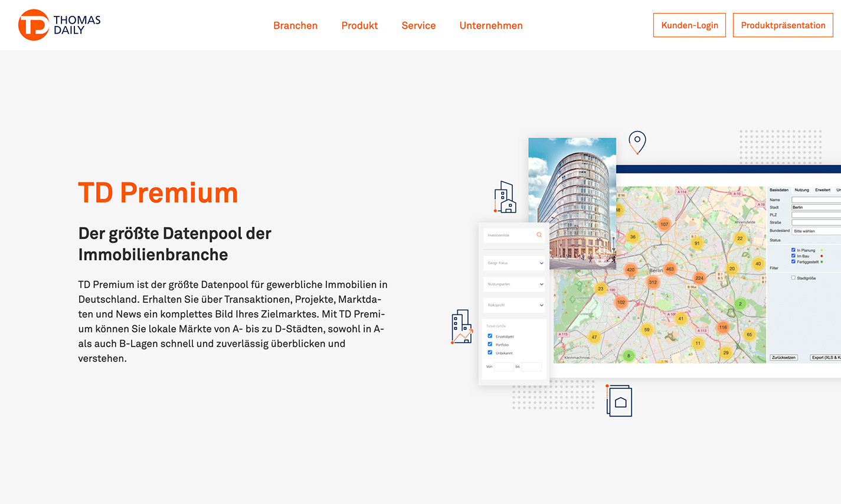Open the Service menu

[418, 25]
